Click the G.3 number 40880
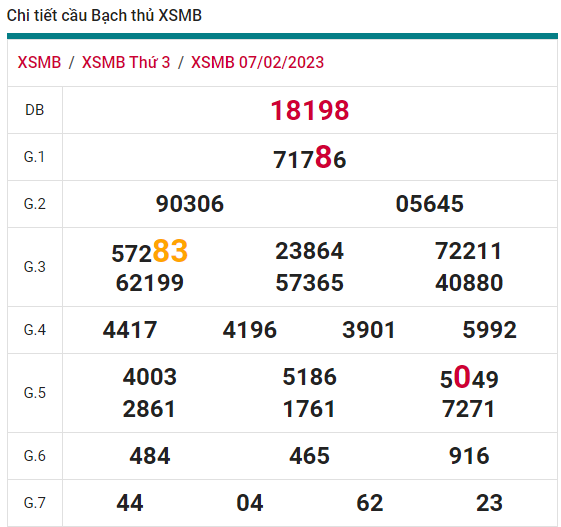 click(x=469, y=283)
